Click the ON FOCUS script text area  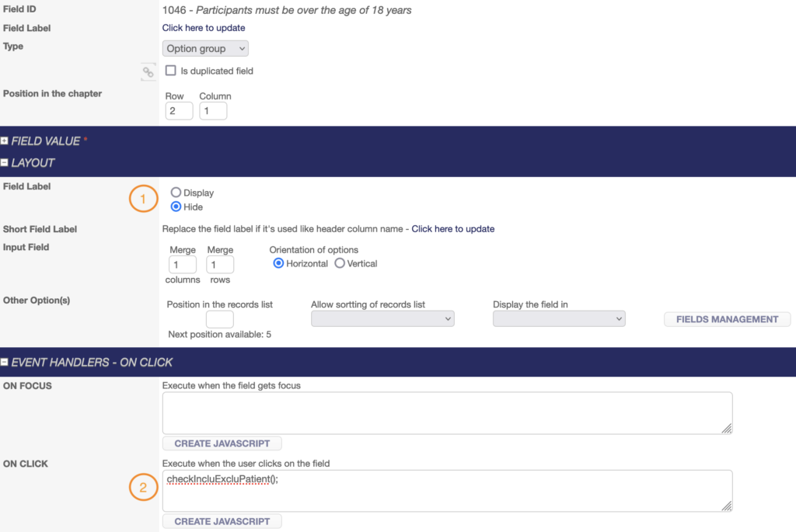coord(447,412)
